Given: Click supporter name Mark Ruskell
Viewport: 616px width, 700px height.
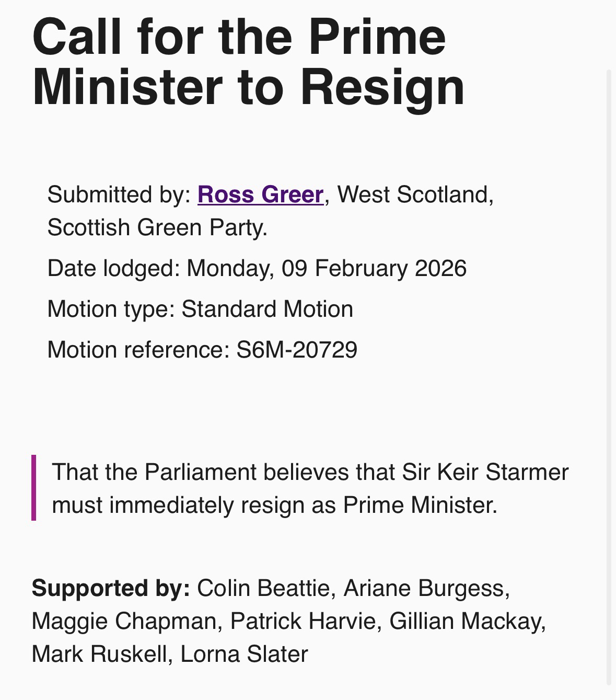Looking at the screenshot, I should click(100, 654).
